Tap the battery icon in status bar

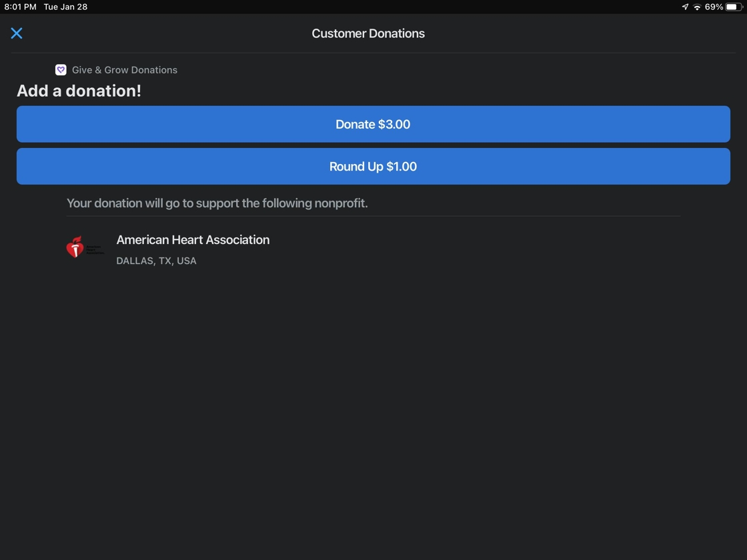[734, 7]
